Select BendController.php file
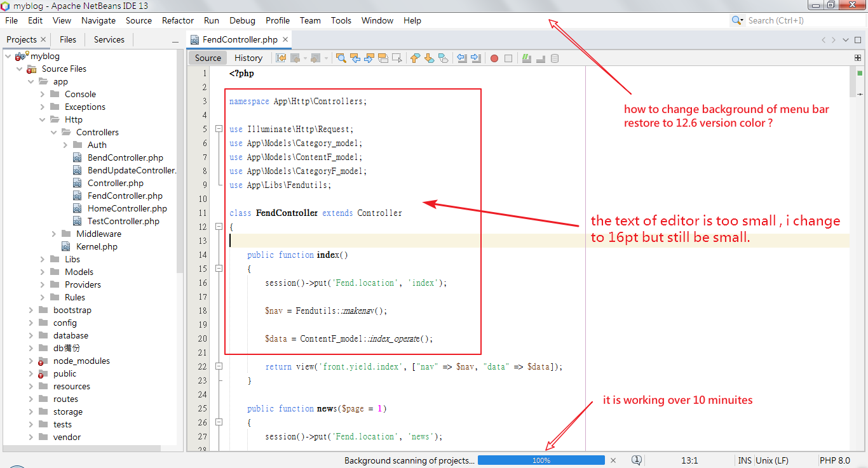 click(125, 157)
